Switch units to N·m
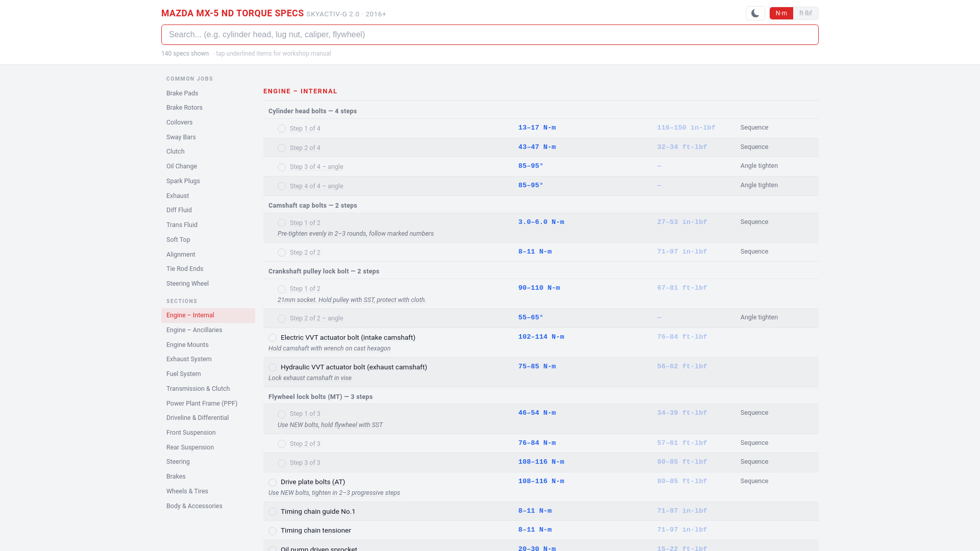The image size is (980, 551). pos(781,13)
